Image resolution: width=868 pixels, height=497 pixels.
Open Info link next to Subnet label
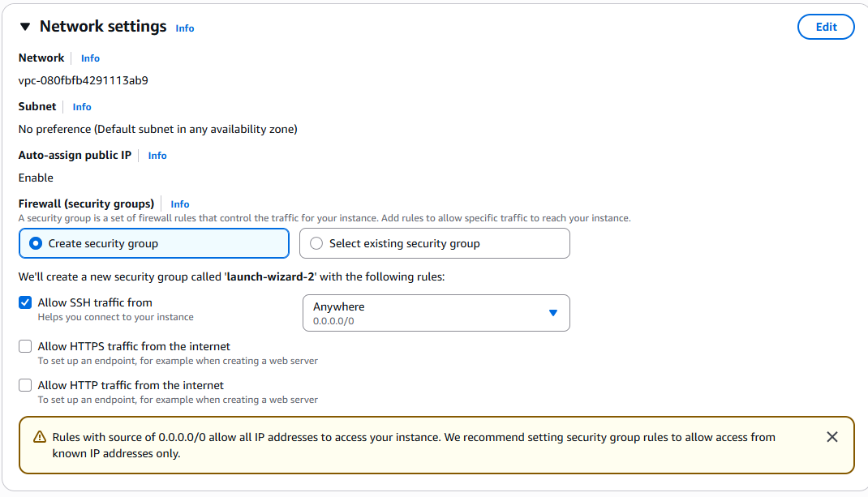coord(82,107)
